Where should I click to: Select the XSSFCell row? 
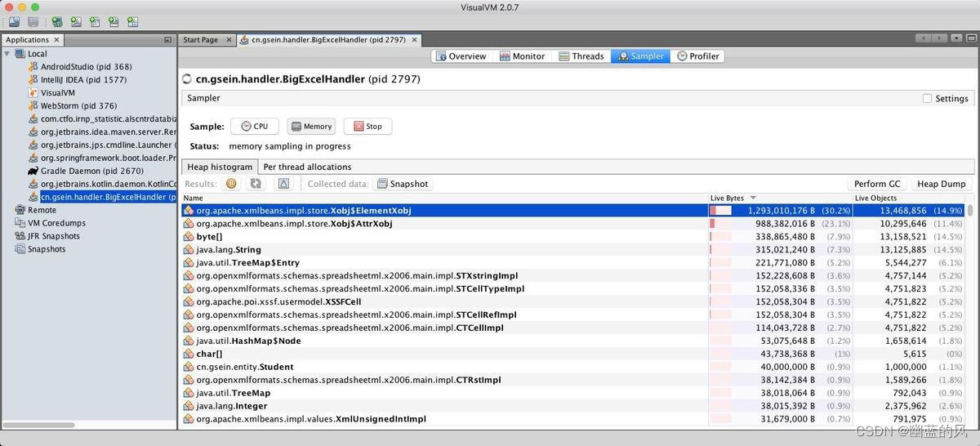click(573, 301)
